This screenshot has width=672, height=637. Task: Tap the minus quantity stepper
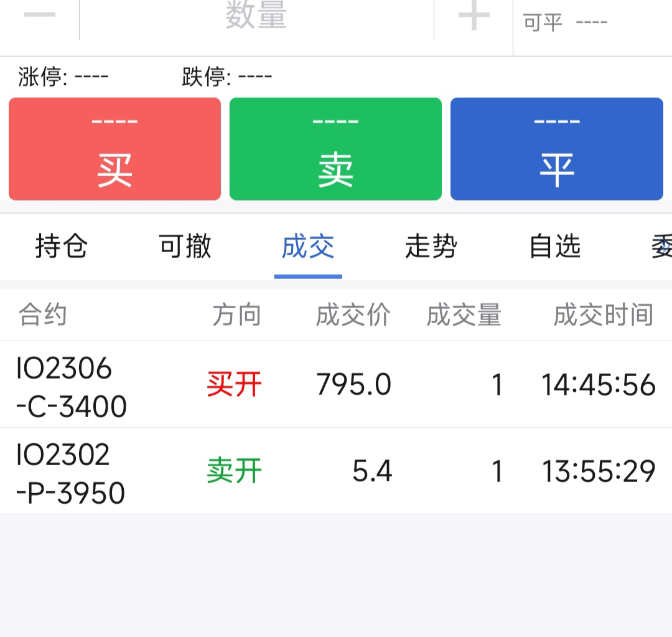(39, 16)
